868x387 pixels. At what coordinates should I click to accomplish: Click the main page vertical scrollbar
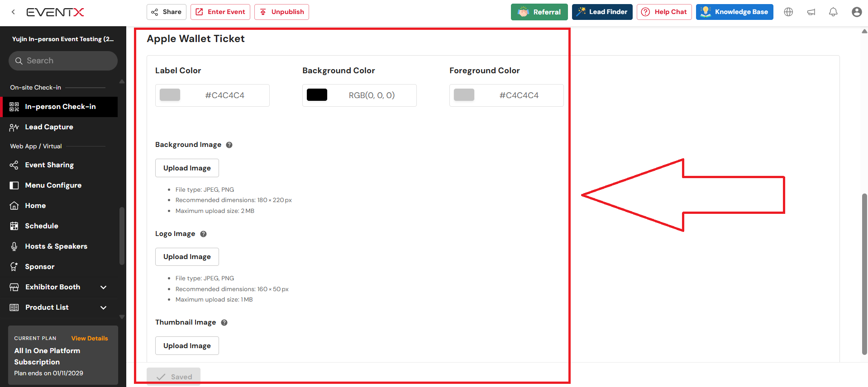click(864, 274)
